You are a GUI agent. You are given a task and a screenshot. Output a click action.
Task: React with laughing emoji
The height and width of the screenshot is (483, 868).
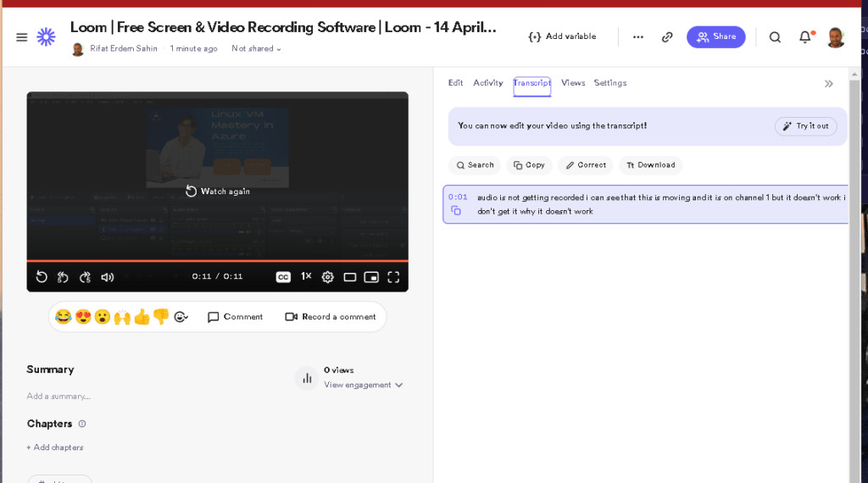click(64, 317)
